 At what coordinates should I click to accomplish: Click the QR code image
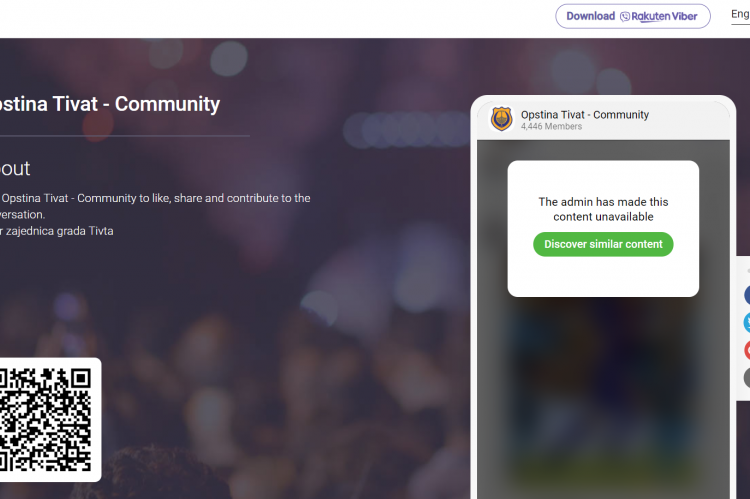[45, 420]
